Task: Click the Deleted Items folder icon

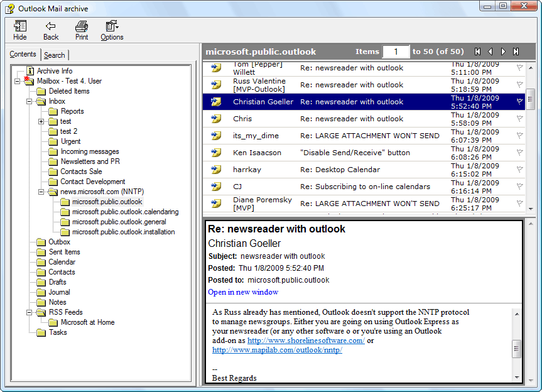Action: (41, 91)
